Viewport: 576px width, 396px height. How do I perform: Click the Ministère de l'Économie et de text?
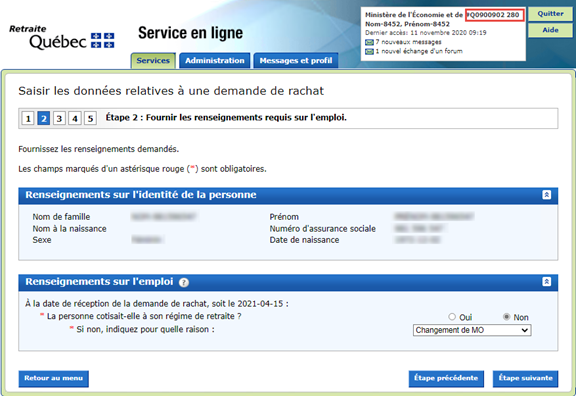click(414, 15)
